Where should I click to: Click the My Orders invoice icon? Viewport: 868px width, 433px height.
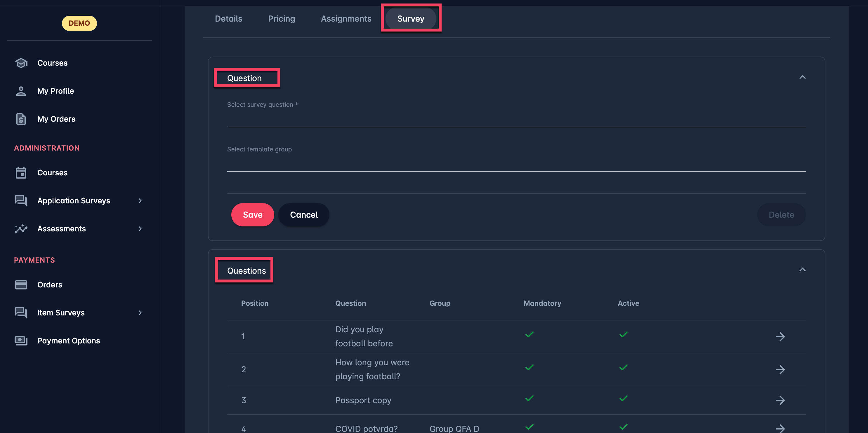[21, 119]
